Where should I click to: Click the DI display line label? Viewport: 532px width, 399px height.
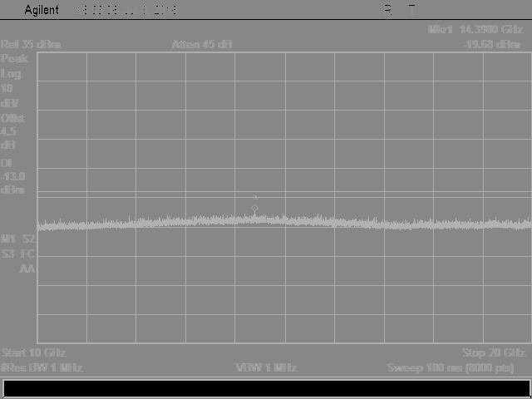tap(7, 163)
